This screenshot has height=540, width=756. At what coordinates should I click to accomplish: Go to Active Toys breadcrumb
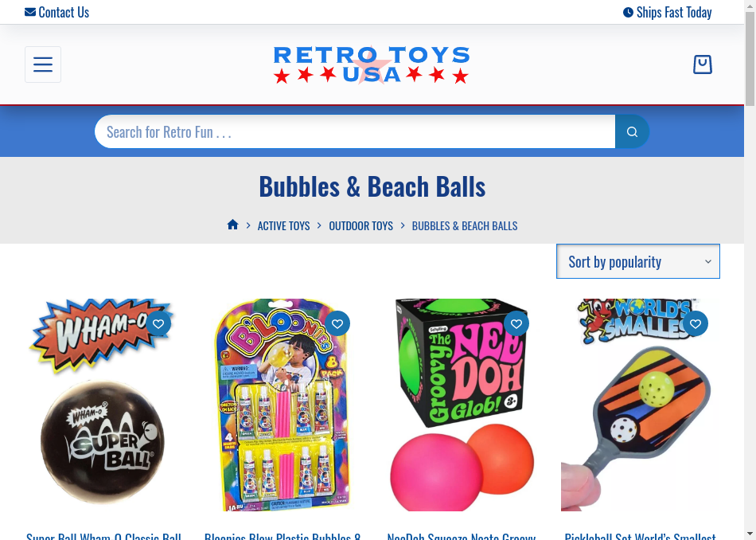coord(283,226)
